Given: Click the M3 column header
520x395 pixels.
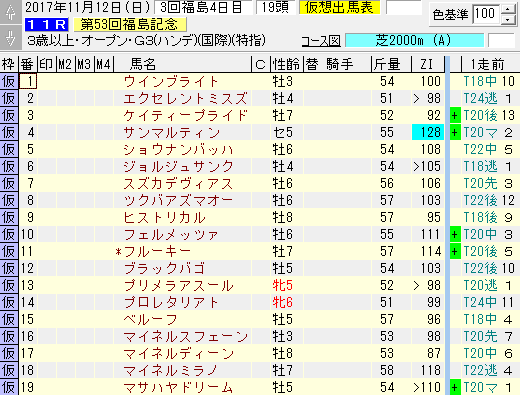Looking at the screenshot, I should [x=85, y=64].
